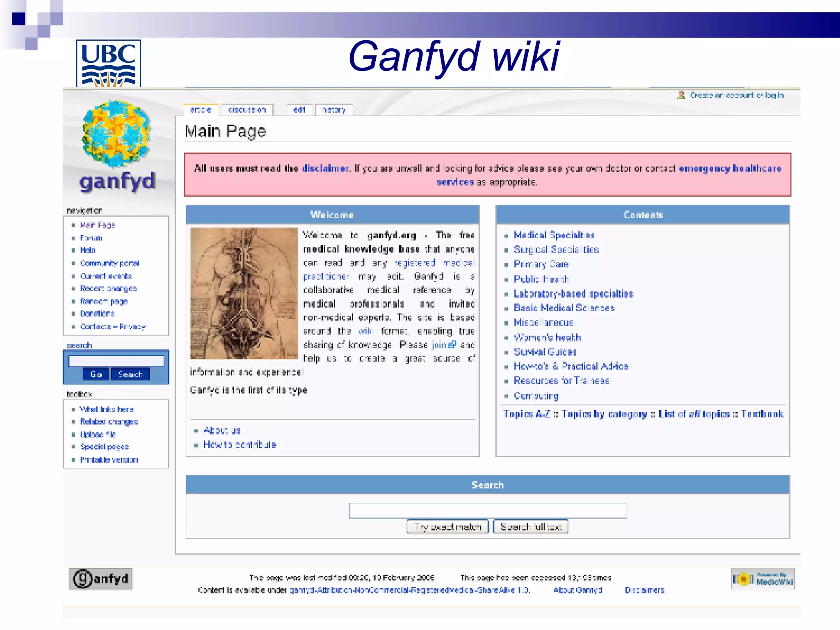Open the Help navigation link

pyautogui.click(x=88, y=250)
